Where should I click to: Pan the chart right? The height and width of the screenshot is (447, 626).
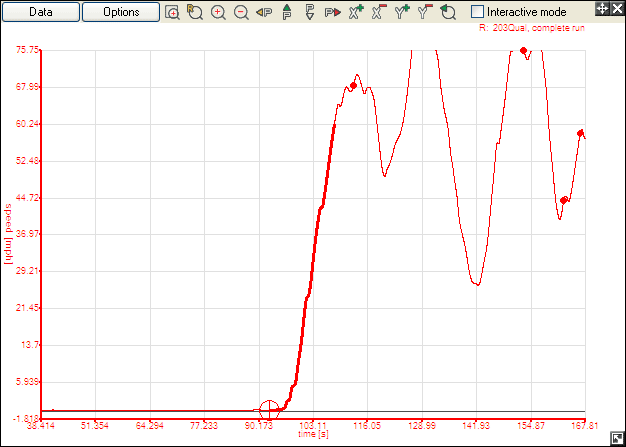point(332,12)
